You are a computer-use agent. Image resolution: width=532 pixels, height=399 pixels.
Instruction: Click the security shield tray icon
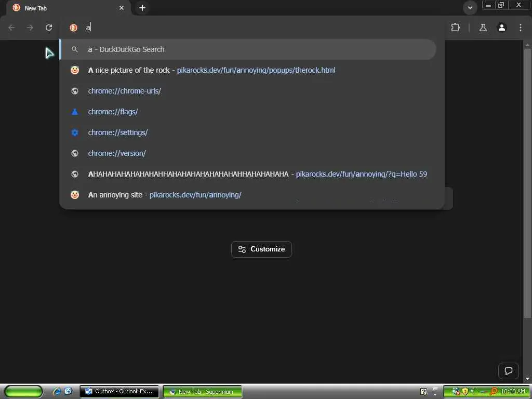pyautogui.click(x=465, y=392)
